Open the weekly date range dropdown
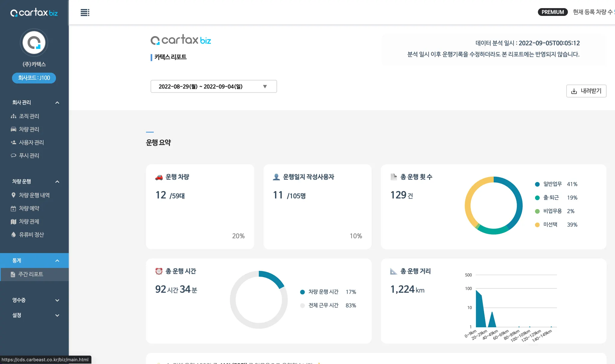This screenshot has width=615, height=364. [214, 86]
